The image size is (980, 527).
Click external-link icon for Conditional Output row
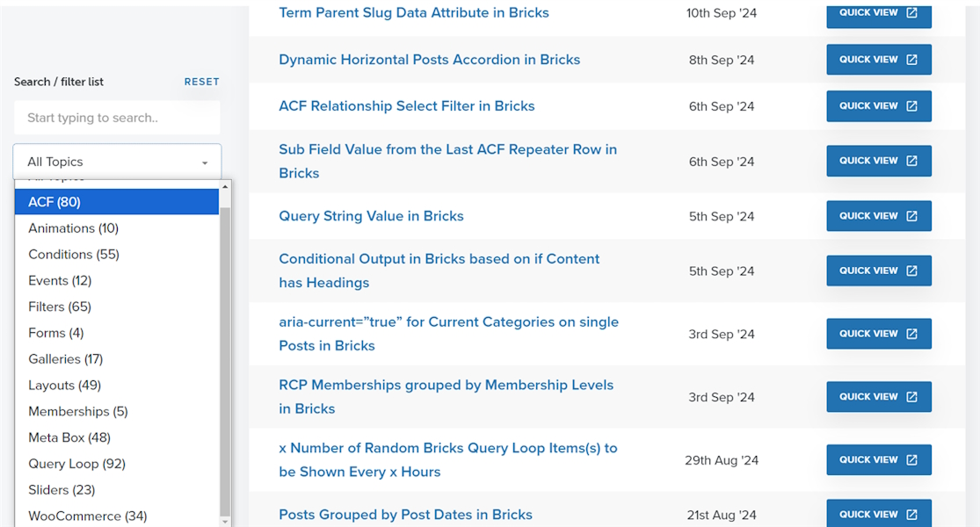tap(911, 271)
